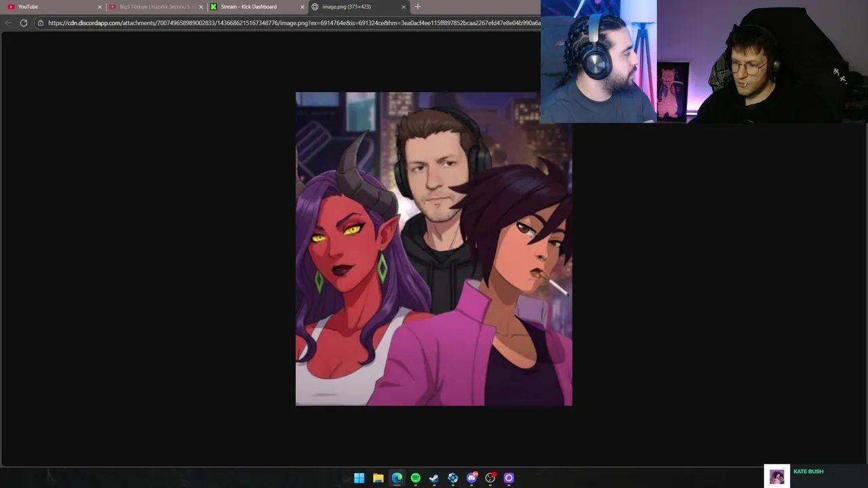
Task: Launch Steam from the taskbar
Action: [434, 478]
